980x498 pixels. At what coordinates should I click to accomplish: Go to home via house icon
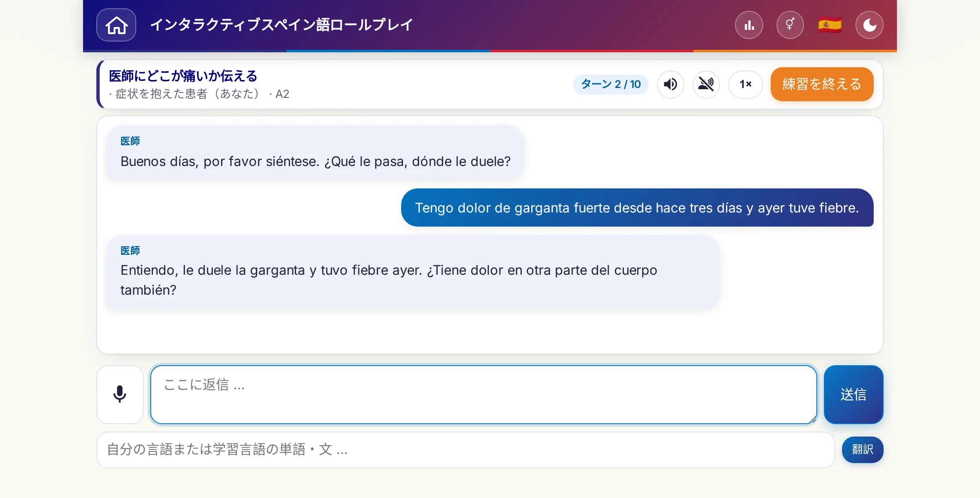click(116, 25)
